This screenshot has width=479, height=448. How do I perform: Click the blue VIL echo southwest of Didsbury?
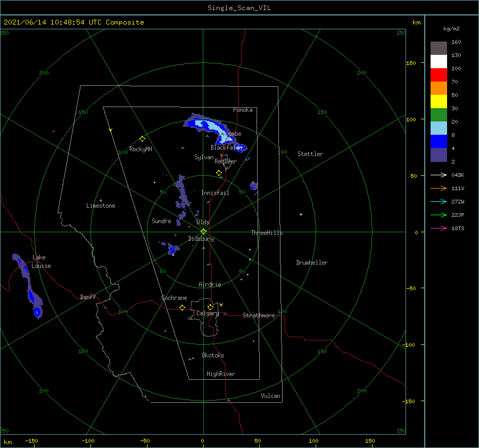(172, 249)
